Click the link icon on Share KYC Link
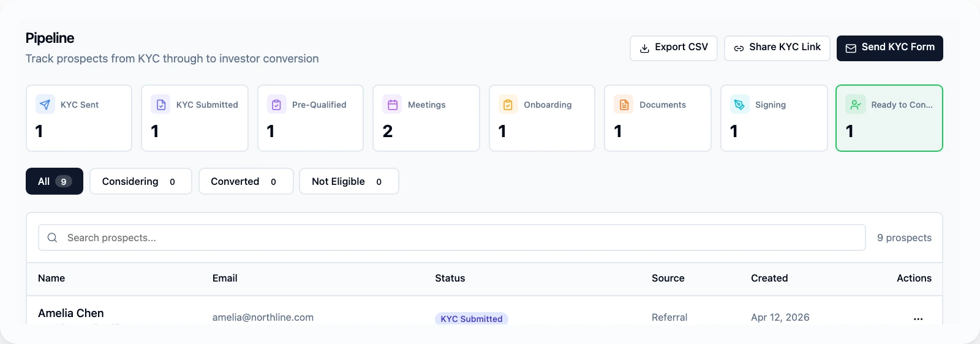Viewport: 980px width, 344px height. [739, 48]
